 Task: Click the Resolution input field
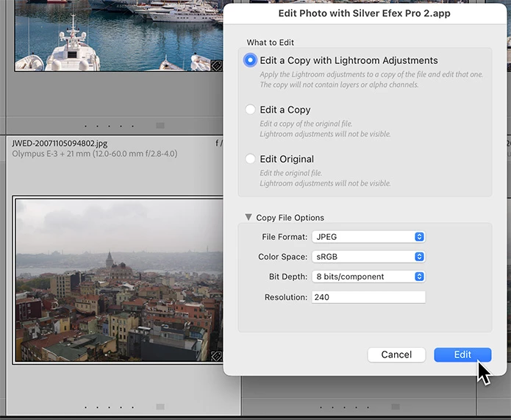(x=368, y=297)
